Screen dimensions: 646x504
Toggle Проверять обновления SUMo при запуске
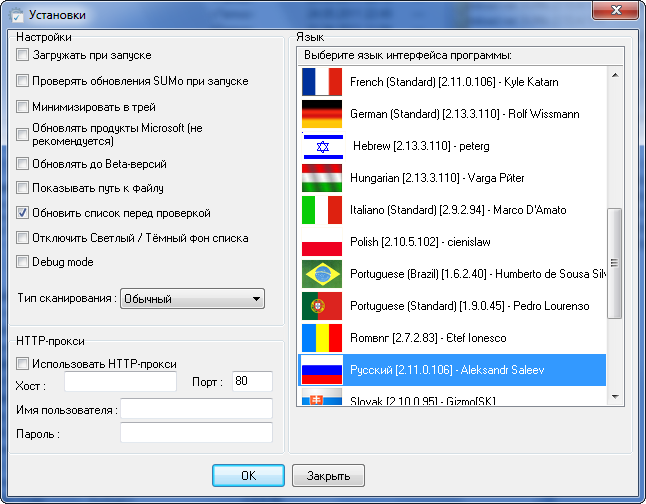tap(22, 80)
